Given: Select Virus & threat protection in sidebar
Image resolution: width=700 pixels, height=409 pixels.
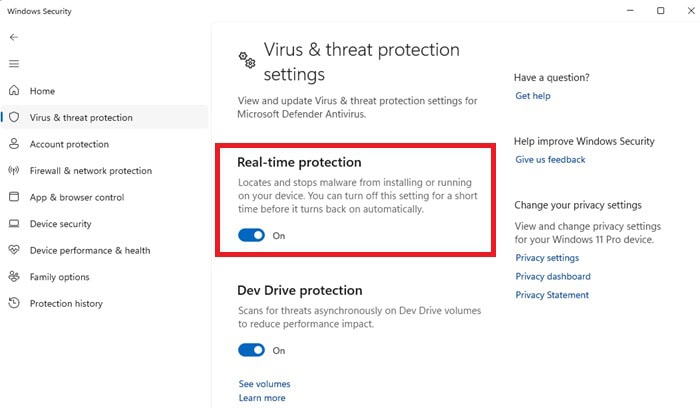Looking at the screenshot, I should click(81, 118).
